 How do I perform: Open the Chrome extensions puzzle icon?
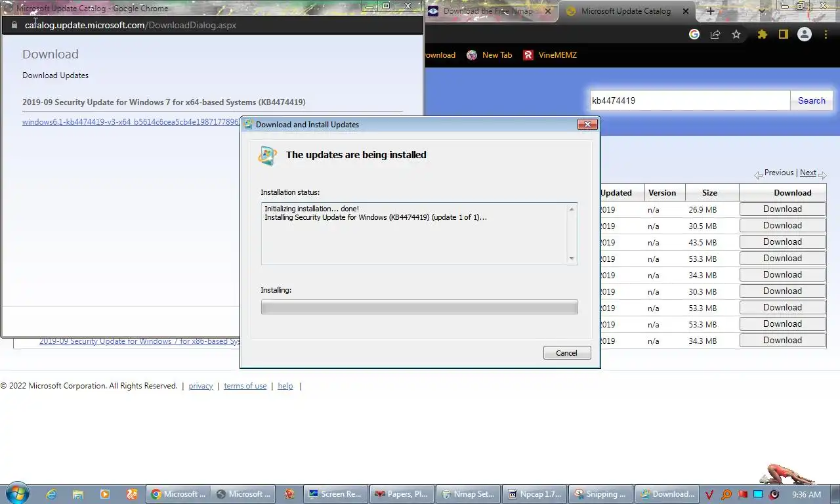[762, 34]
